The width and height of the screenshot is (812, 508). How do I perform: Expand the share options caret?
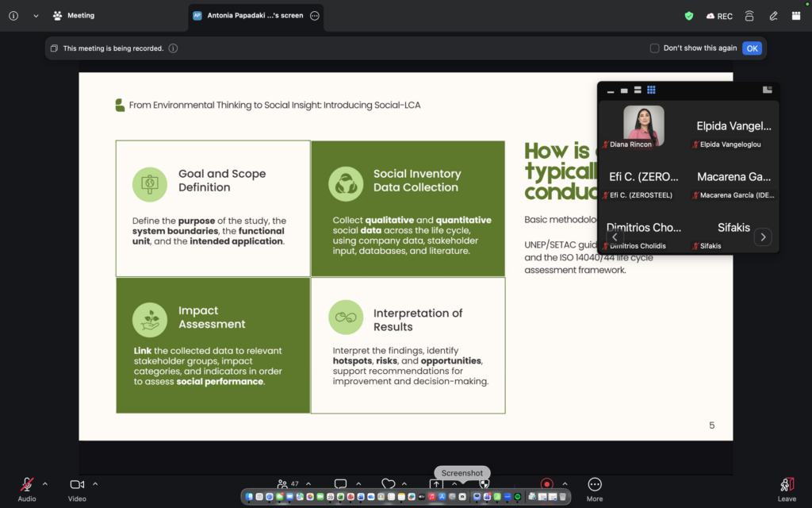pos(454,484)
